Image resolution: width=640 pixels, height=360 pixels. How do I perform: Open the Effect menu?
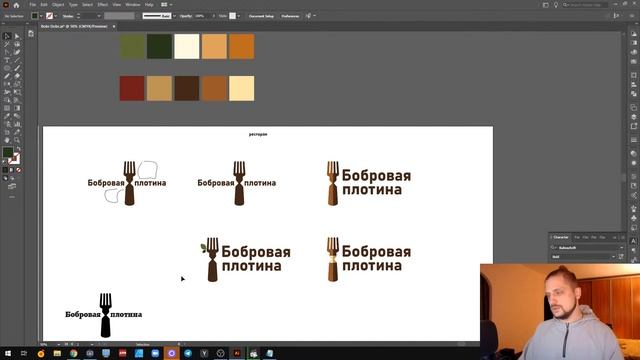click(x=103, y=4)
